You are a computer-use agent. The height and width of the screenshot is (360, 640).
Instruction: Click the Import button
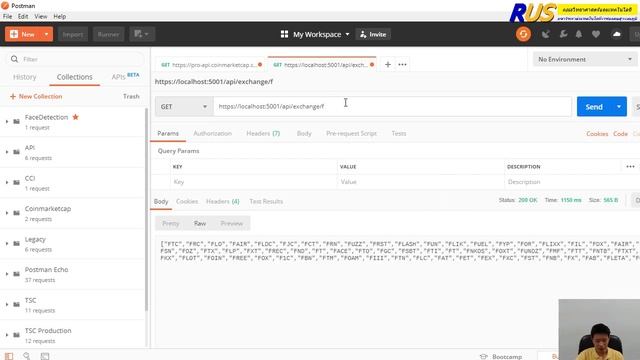(x=73, y=34)
